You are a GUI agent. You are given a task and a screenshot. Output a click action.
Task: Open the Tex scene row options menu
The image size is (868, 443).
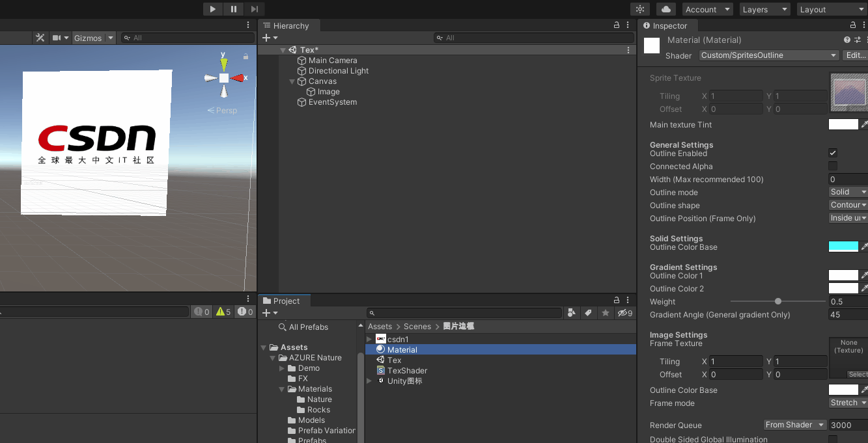click(x=628, y=50)
